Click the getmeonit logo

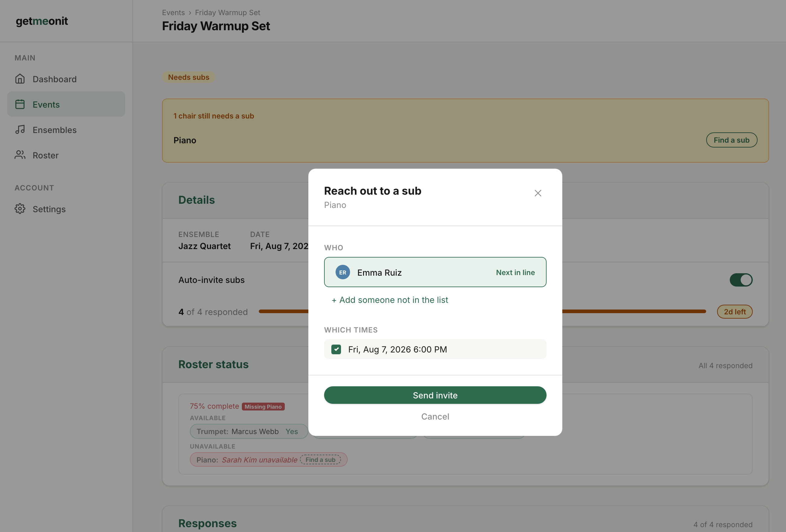pyautogui.click(x=42, y=21)
